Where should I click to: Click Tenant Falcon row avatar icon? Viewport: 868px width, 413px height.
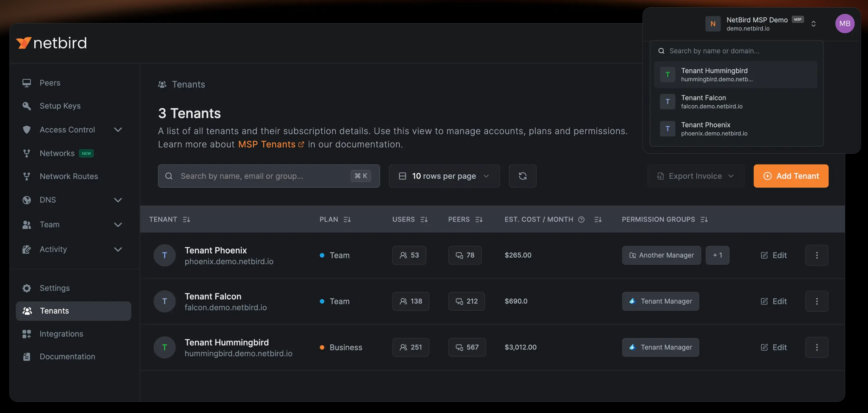(x=164, y=301)
